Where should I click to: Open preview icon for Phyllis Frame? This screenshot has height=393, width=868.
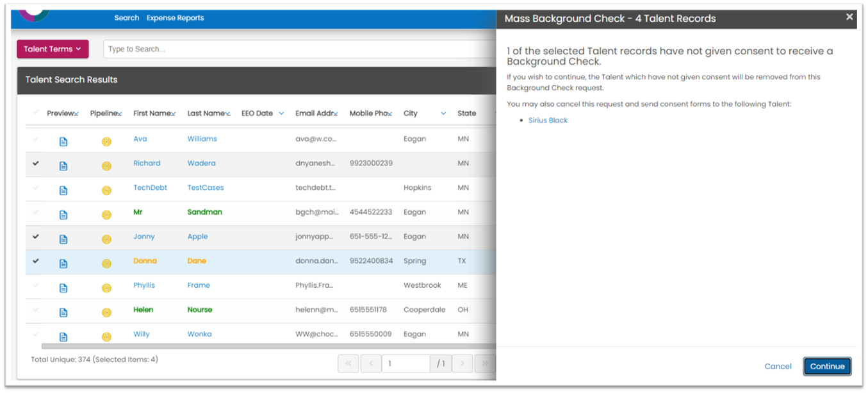point(63,288)
